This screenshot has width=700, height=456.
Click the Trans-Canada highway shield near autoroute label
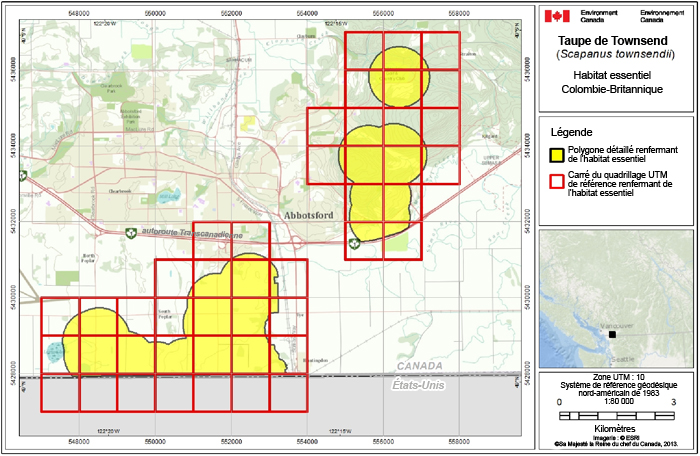130,233
